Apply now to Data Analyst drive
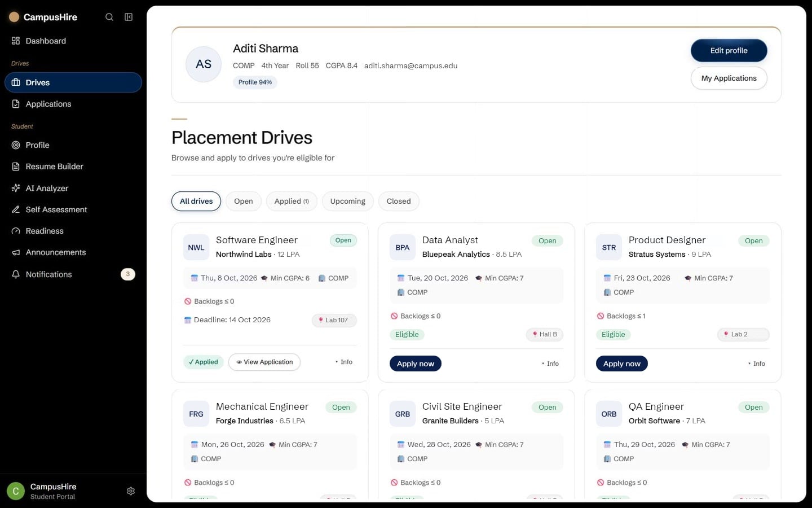The height and width of the screenshot is (508, 812). point(416,364)
